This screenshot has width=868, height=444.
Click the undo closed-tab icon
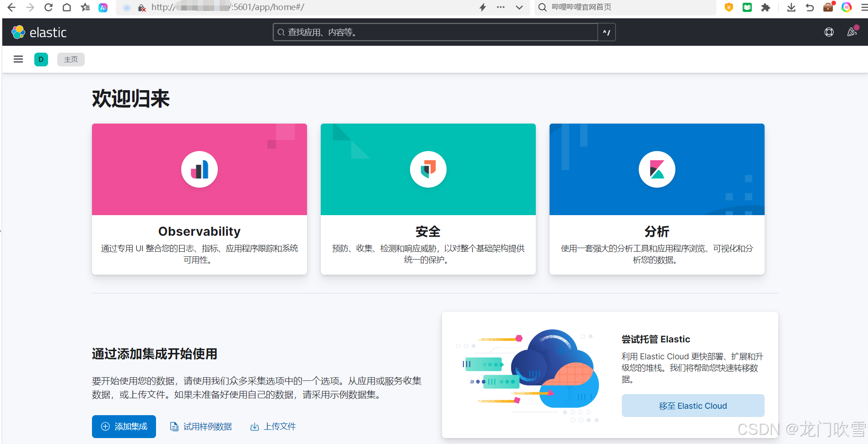(810, 7)
